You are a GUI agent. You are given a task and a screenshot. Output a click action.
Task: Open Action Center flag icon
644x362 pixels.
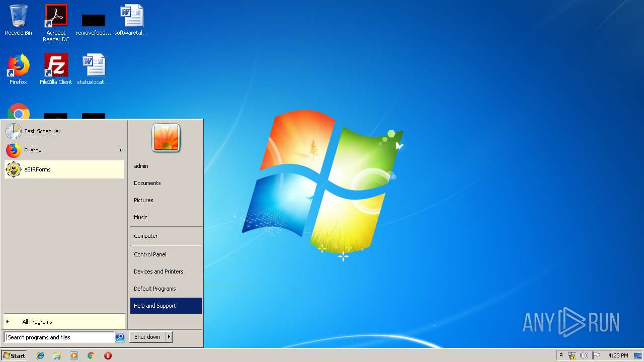point(596,355)
